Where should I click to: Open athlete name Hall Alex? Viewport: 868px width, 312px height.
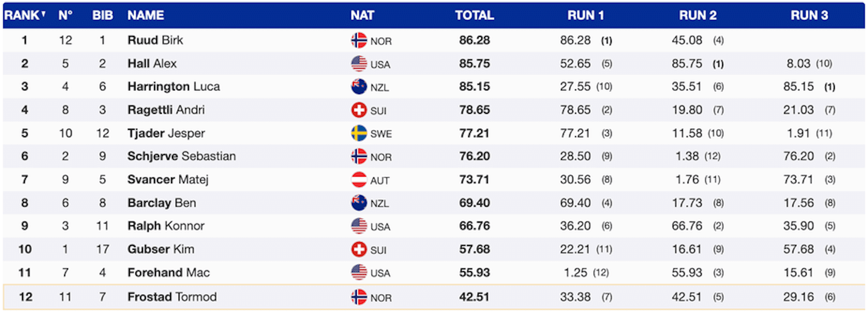pyautogui.click(x=152, y=64)
